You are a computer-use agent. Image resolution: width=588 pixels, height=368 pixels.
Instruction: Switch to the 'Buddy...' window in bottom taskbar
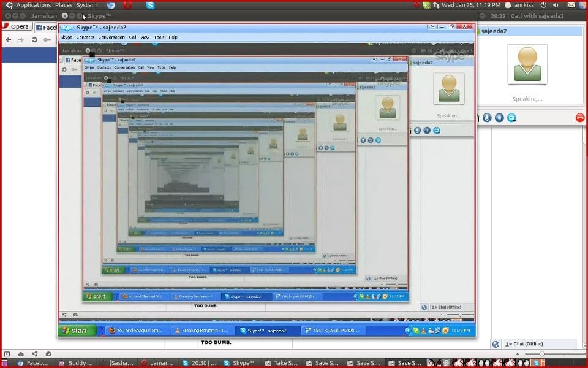76,362
